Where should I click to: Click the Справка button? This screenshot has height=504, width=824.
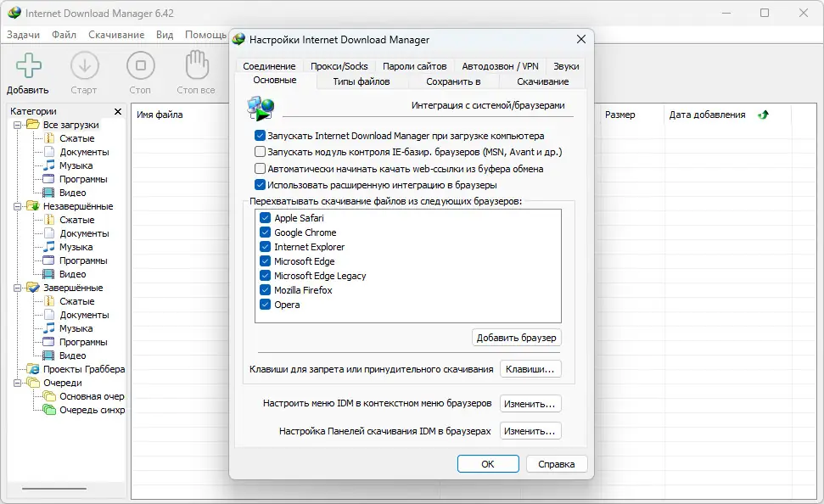tap(557, 463)
